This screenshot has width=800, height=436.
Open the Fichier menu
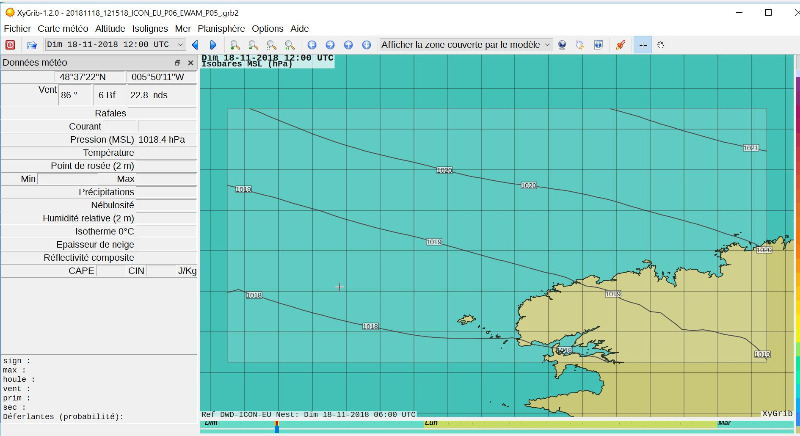pos(17,29)
